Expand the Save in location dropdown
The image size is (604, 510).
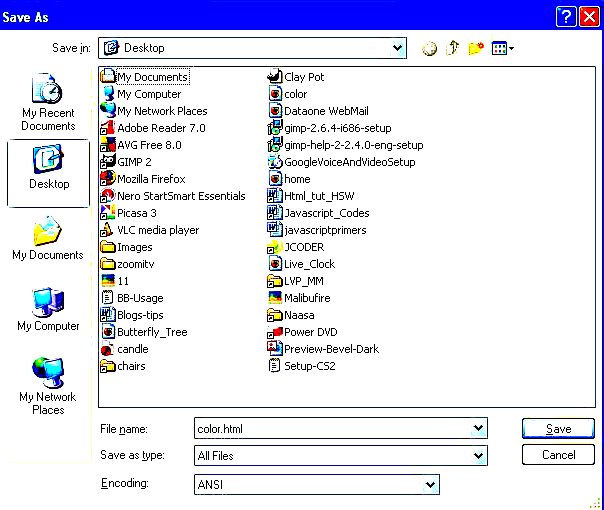tap(397, 48)
